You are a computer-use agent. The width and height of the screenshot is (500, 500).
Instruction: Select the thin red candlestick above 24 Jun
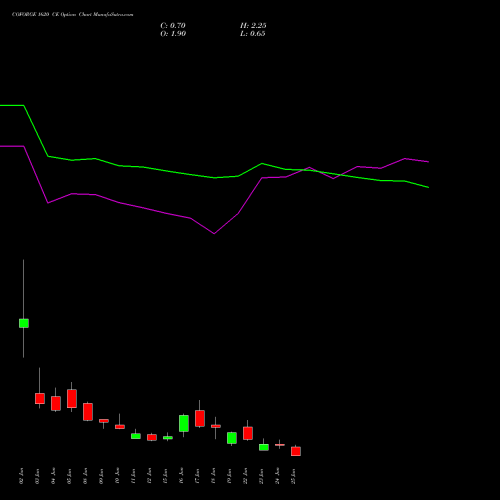280,445
